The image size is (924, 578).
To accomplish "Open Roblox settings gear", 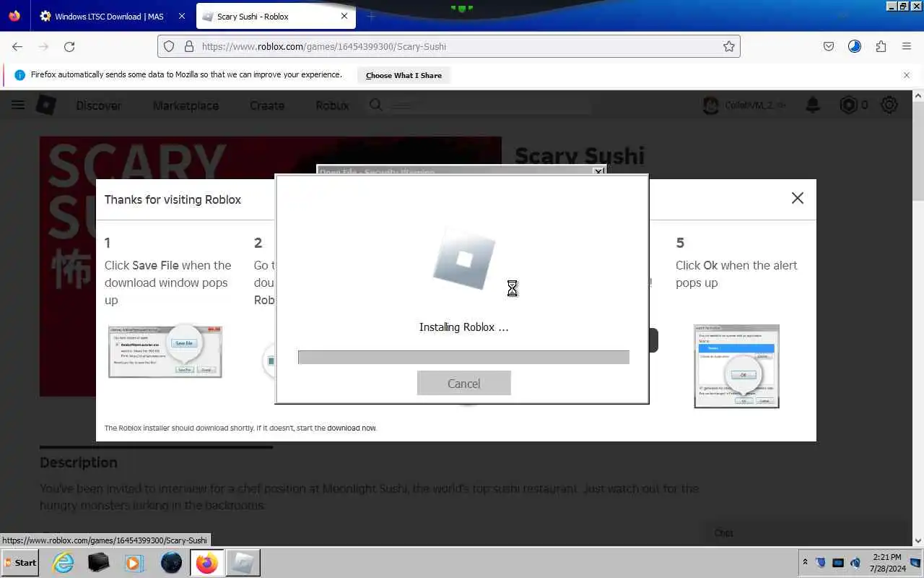I will (889, 105).
